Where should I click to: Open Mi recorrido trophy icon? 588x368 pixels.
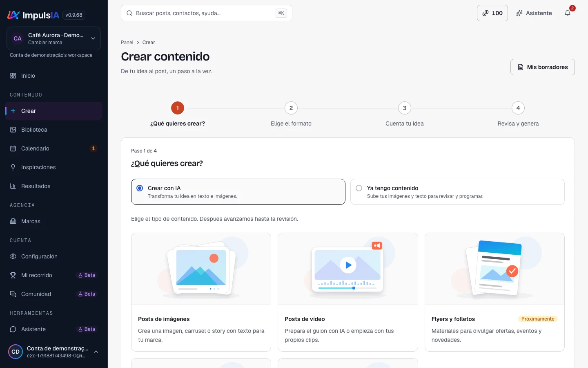click(x=13, y=275)
